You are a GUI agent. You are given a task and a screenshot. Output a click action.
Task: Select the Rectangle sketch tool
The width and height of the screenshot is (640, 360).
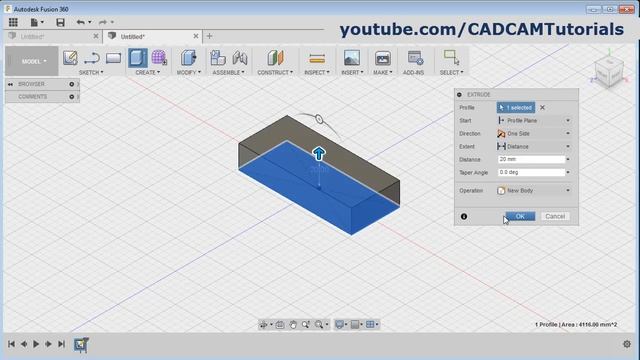113,58
